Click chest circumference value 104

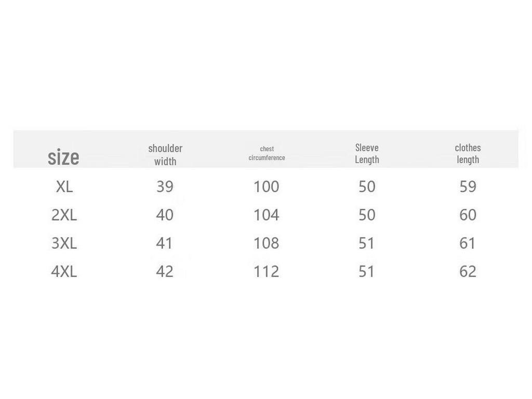point(266,215)
